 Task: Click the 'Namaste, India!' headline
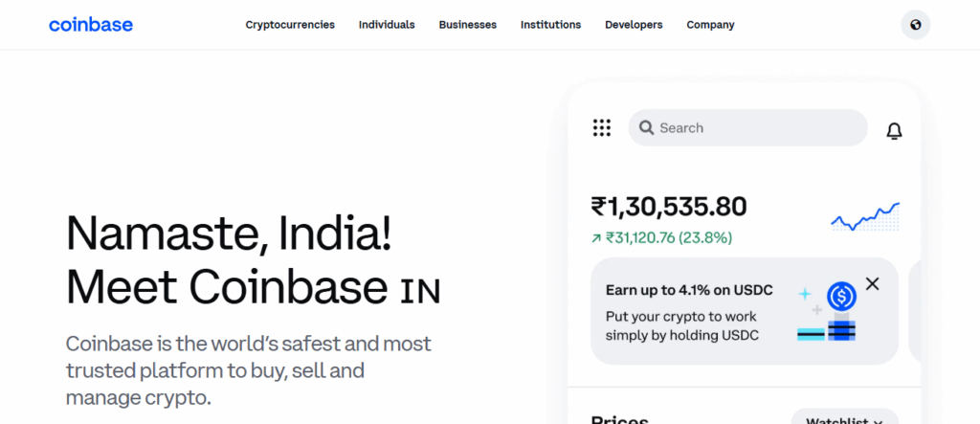[x=229, y=234]
